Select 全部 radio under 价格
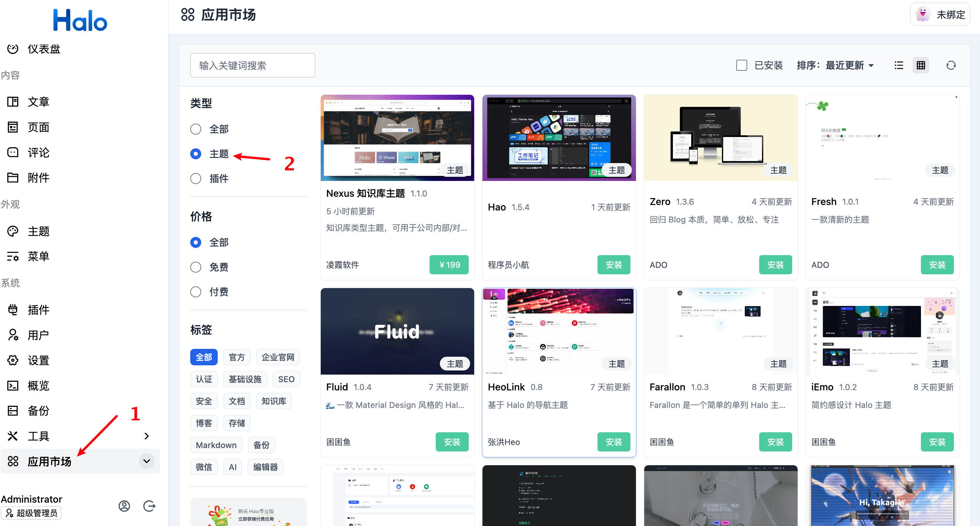The width and height of the screenshot is (980, 526). coord(195,242)
